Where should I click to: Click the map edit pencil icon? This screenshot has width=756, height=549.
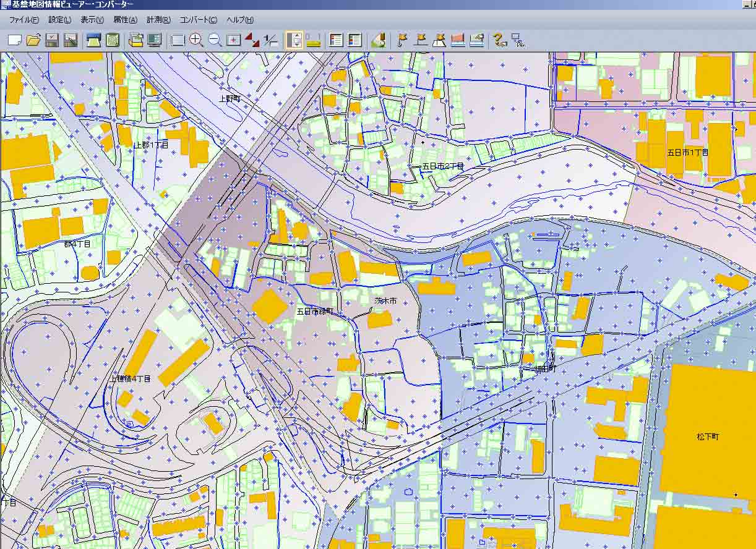[476, 40]
